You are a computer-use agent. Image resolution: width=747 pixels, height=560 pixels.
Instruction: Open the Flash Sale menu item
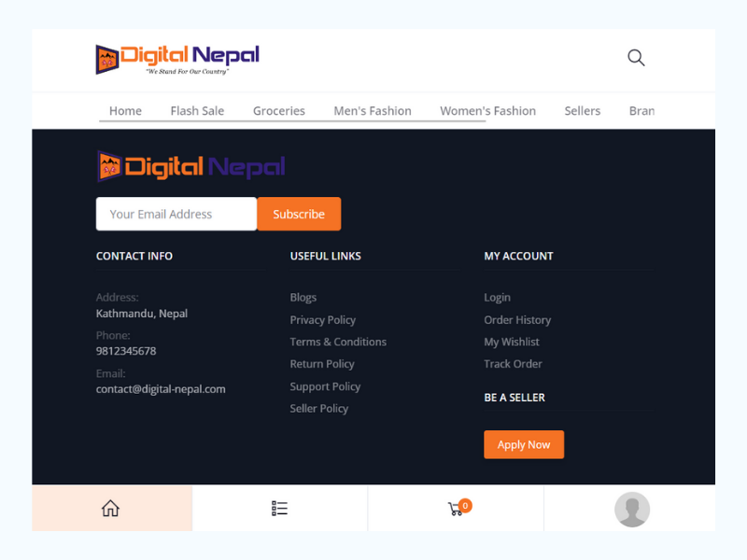click(x=197, y=111)
